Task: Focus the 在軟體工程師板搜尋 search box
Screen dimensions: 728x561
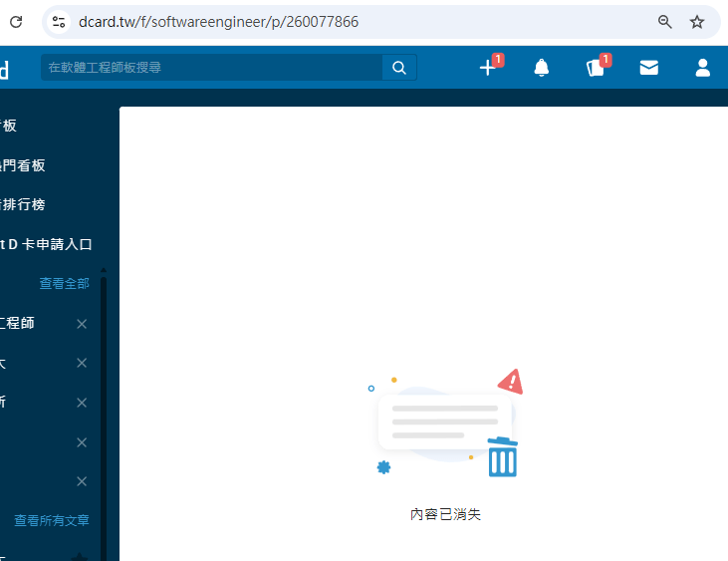Action: coord(211,68)
